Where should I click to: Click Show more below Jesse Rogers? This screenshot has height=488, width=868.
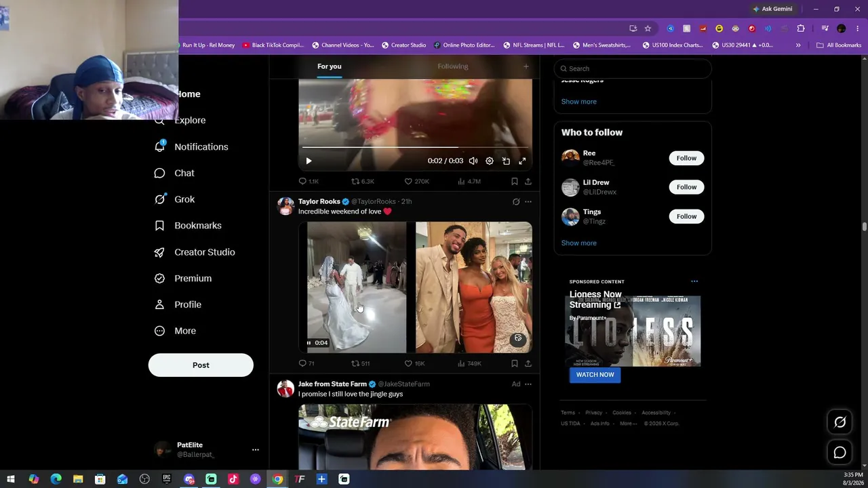pos(578,102)
